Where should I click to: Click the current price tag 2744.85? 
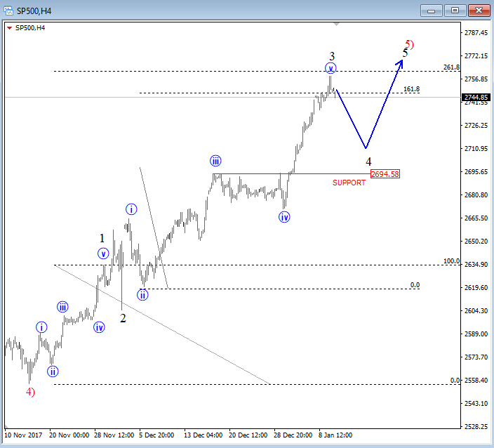(476, 98)
